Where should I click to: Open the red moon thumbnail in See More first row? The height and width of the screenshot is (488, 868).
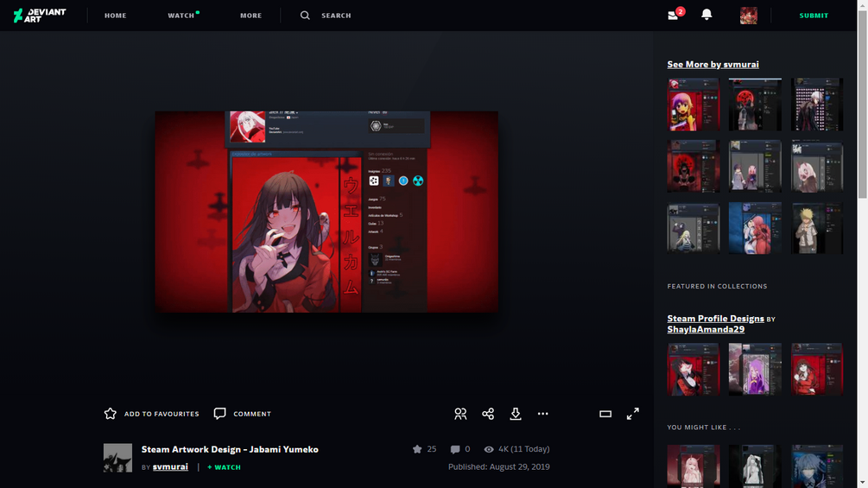click(x=755, y=105)
